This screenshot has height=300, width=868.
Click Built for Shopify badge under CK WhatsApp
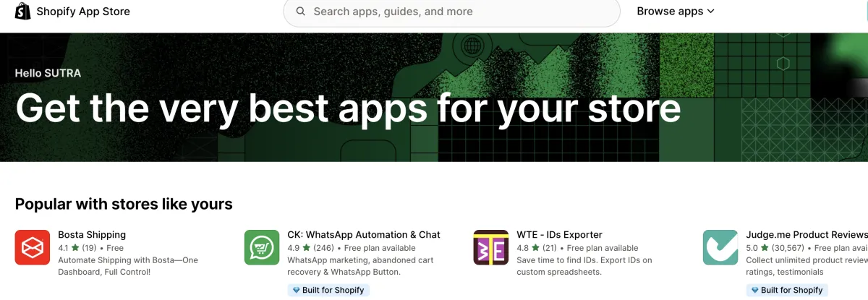(x=329, y=290)
